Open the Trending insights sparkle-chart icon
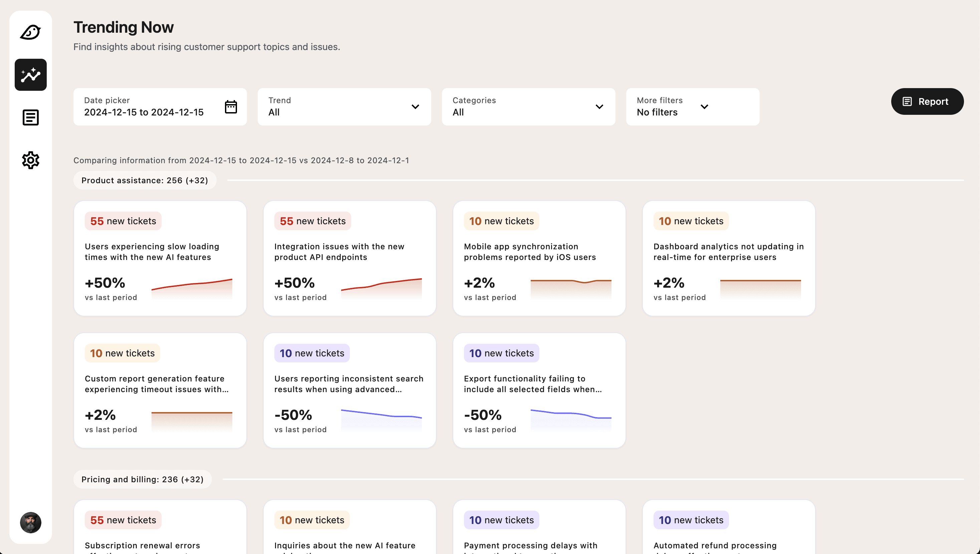Screen dimensions: 980x554 coord(30,74)
